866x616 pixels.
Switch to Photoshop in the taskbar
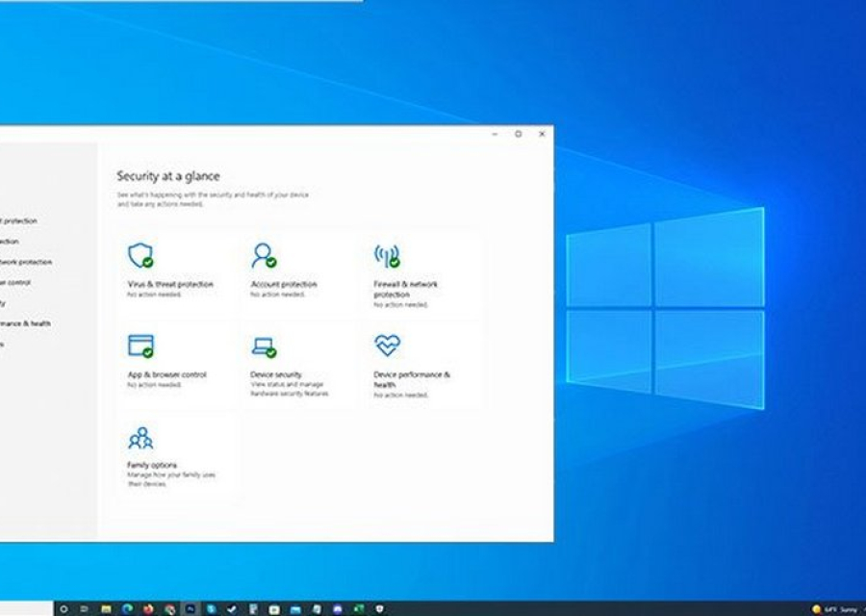pyautogui.click(x=191, y=609)
